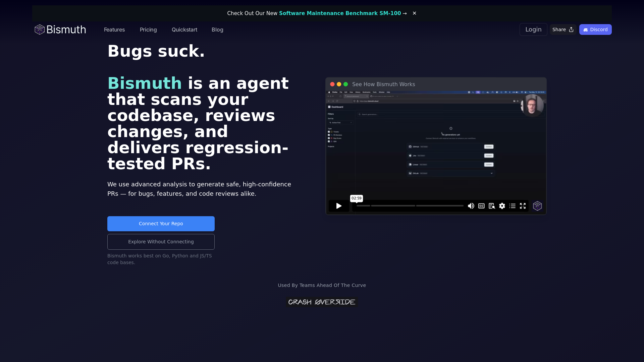Seek along the video progress bar
The image size is (644, 362).
410,206
